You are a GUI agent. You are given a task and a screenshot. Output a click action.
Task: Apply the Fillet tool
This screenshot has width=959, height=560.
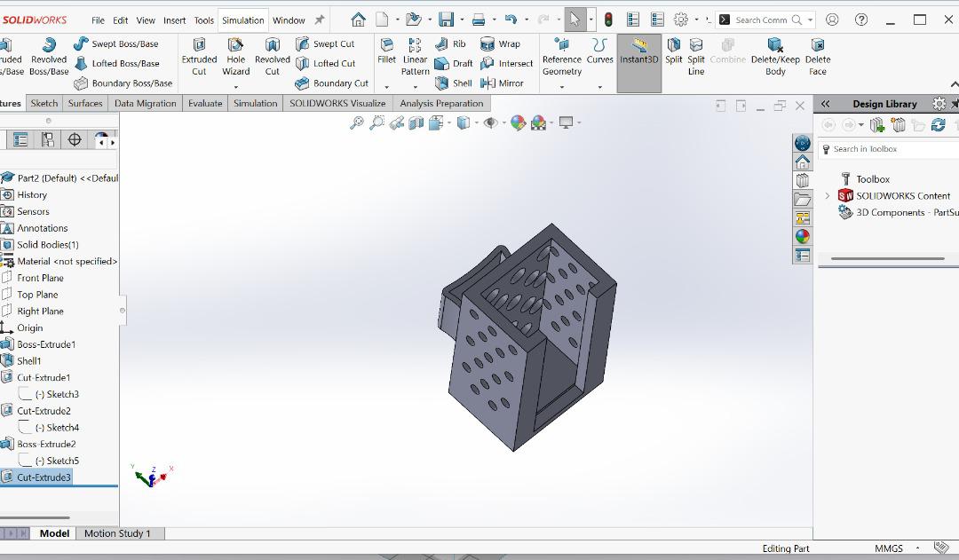(386, 51)
